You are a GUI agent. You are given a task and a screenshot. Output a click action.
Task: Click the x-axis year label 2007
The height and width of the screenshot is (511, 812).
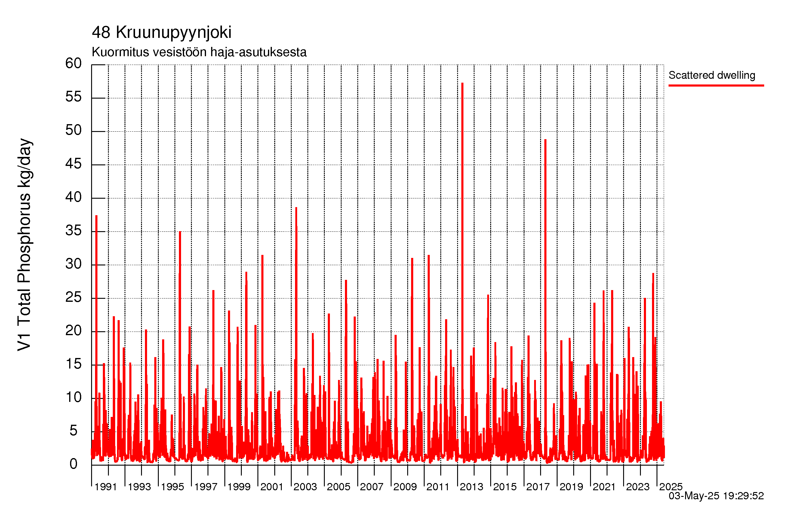click(x=372, y=487)
